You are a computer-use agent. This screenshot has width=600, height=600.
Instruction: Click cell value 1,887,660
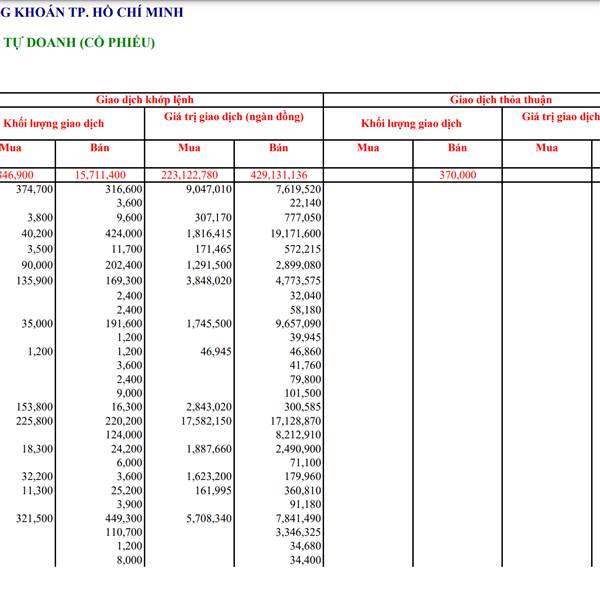point(209,449)
